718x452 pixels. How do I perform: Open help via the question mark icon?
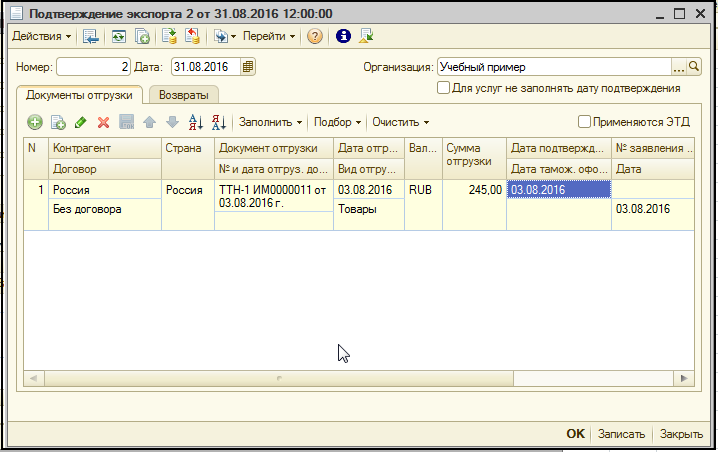(x=315, y=37)
